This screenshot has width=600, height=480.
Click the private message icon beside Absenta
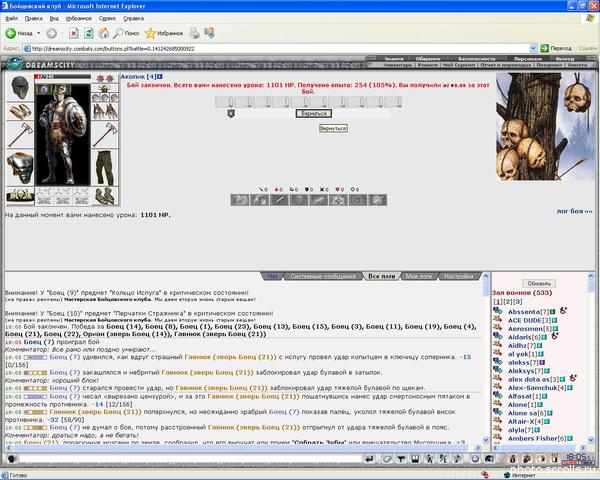(x=497, y=311)
